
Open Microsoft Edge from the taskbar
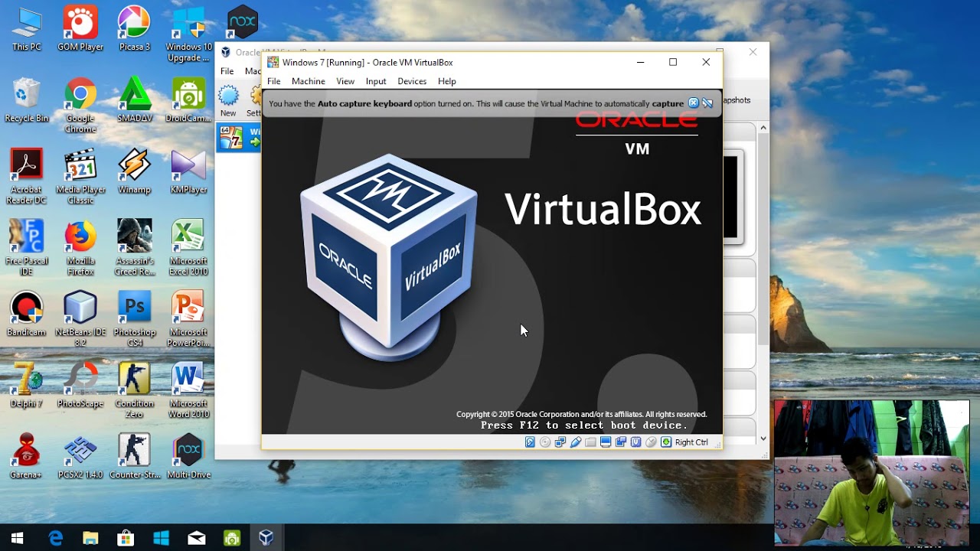point(55,538)
